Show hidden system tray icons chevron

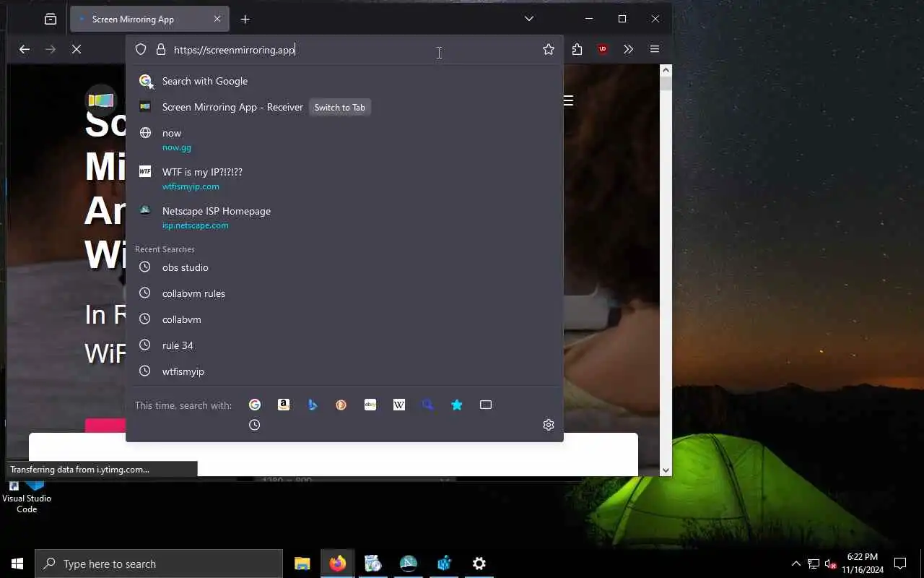pos(796,564)
